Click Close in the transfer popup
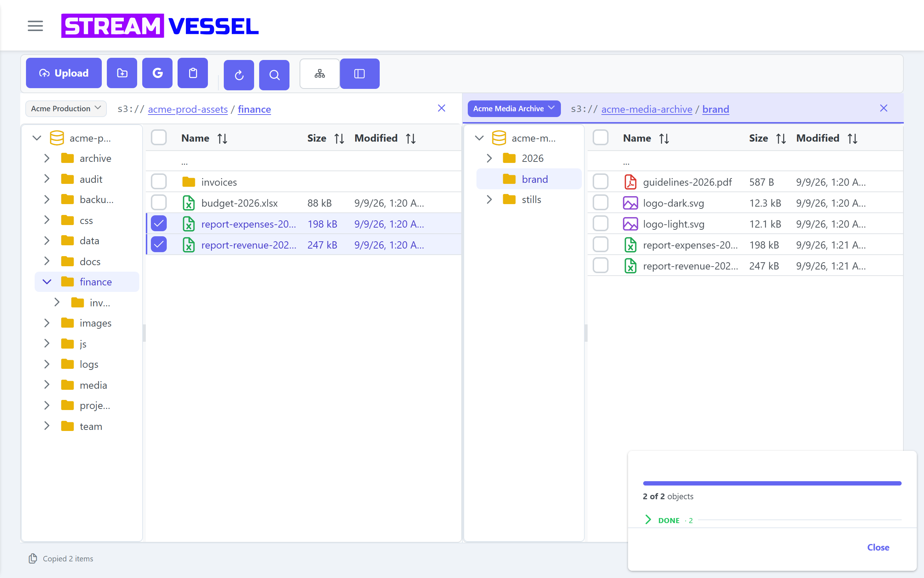This screenshot has width=924, height=578. point(878,547)
